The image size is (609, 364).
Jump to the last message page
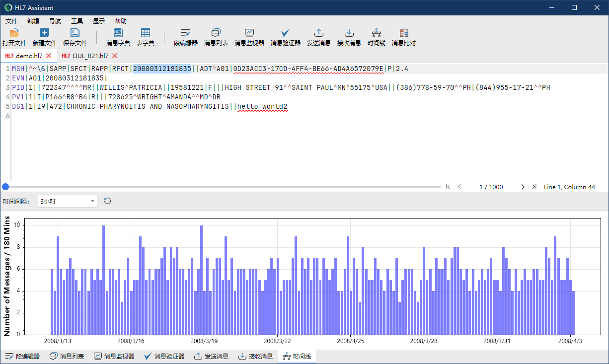tap(534, 187)
